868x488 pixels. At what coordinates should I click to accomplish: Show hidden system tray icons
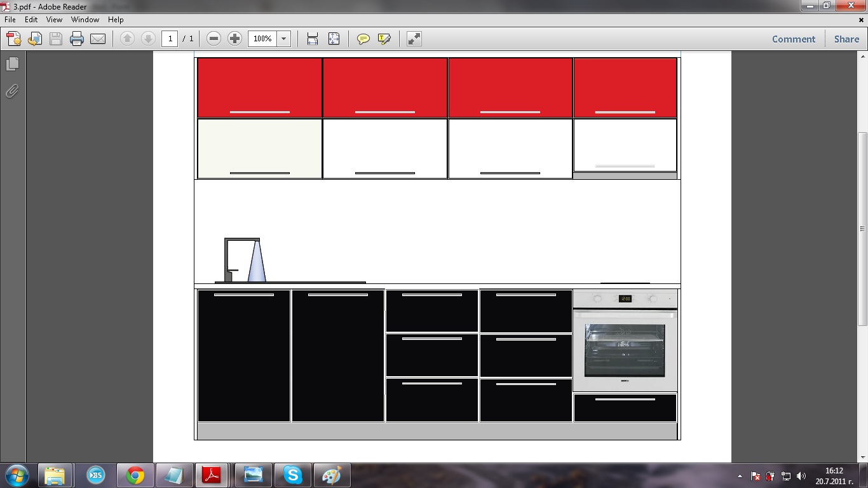[740, 476]
